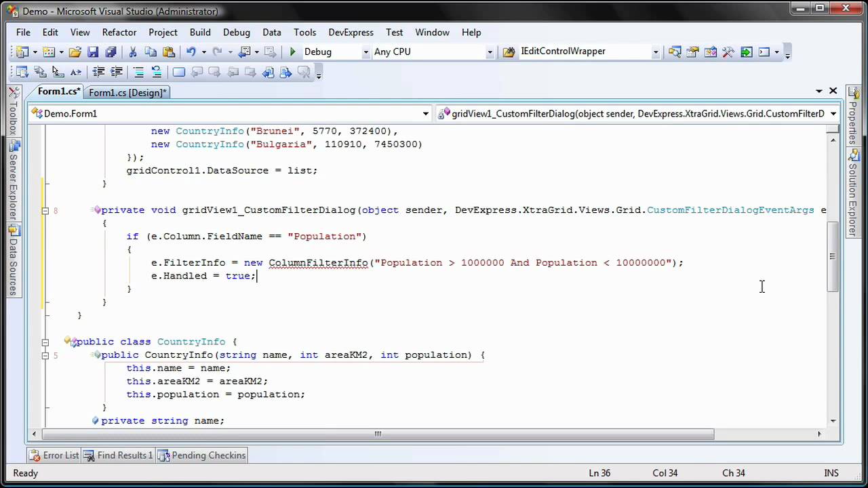Show the Solution Explorer side tab
868x488 pixels.
pos(853,192)
